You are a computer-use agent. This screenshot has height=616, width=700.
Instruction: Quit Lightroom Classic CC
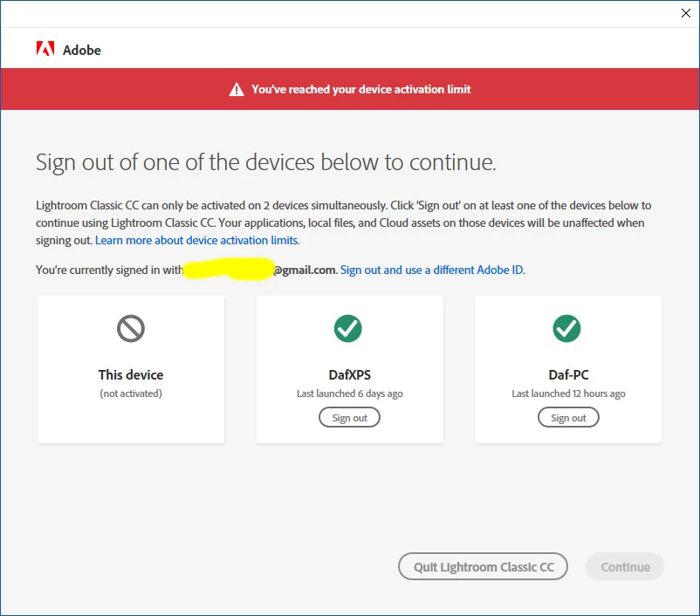coord(483,566)
